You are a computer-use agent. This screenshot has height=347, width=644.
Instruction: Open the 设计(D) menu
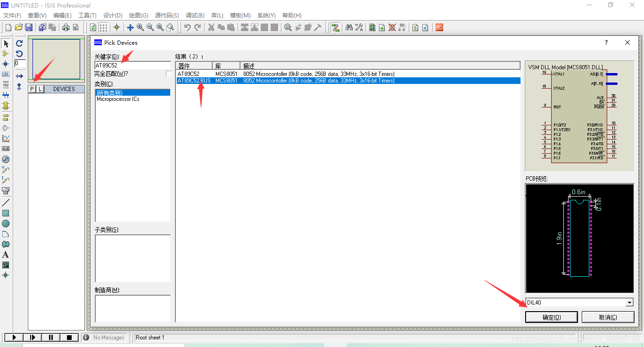click(113, 16)
